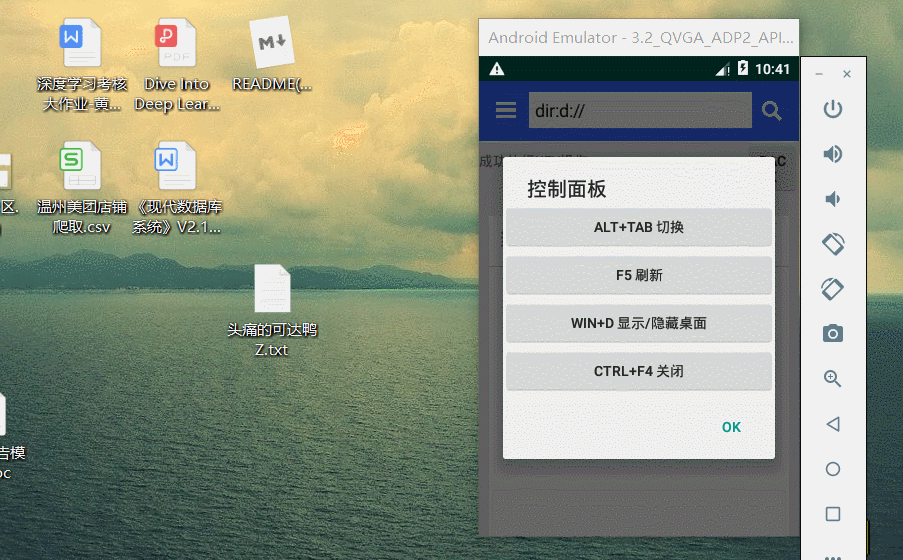903x560 pixels.
Task: Take emulator screenshot with camera icon
Action: (x=833, y=334)
